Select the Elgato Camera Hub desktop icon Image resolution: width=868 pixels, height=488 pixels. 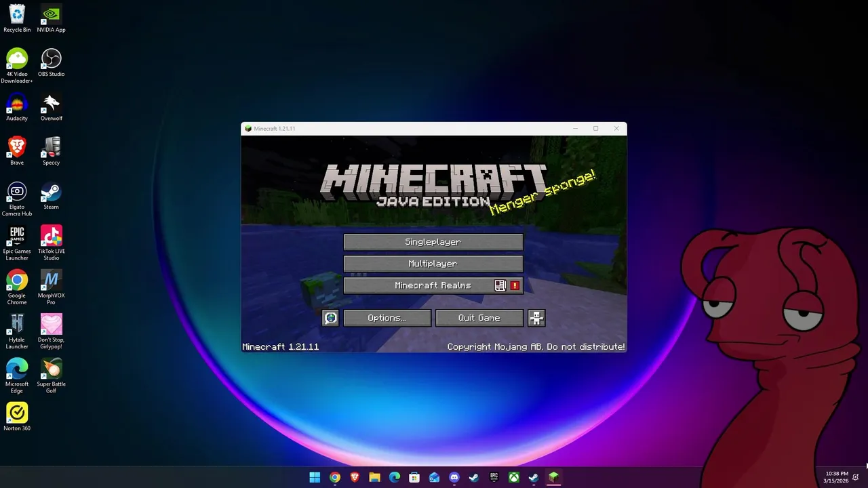click(x=17, y=199)
